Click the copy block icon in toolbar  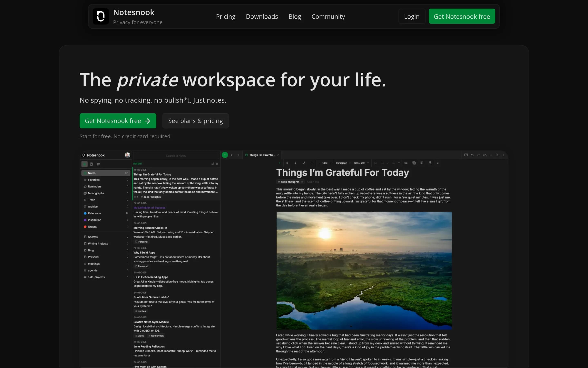click(x=414, y=163)
